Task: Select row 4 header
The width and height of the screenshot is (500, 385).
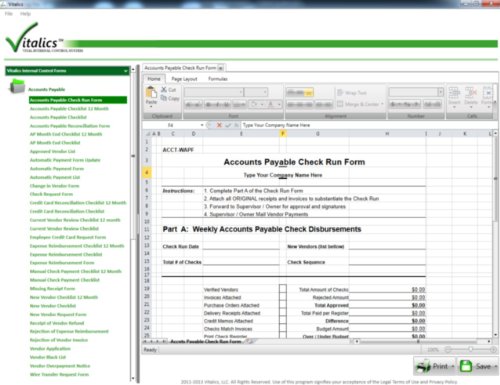Action: coord(146,173)
